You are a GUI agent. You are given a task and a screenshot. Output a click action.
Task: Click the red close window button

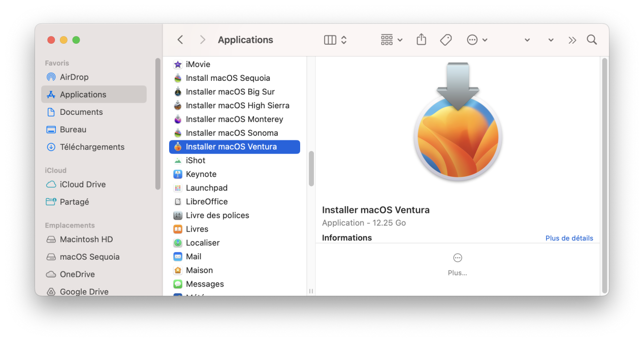coord(51,40)
